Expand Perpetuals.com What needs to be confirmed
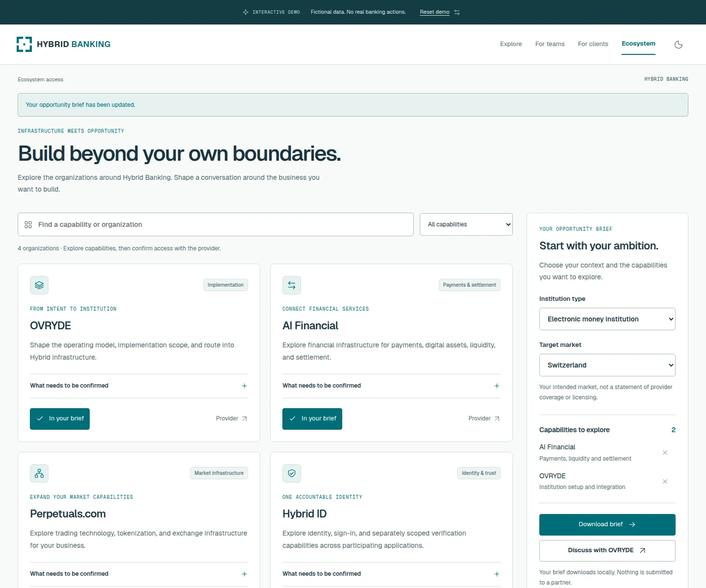Viewport: 706px width, 588px height. tap(139, 574)
